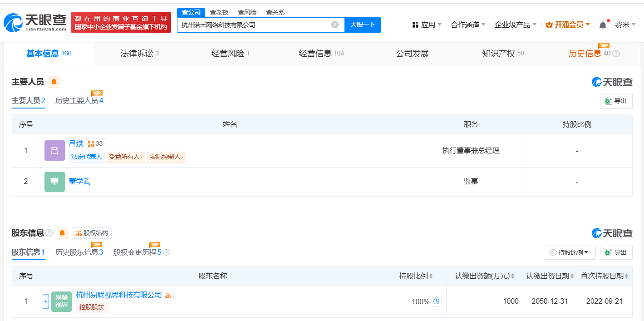The height and width of the screenshot is (321, 644).
Task: Click the company name search field
Action: (254, 25)
